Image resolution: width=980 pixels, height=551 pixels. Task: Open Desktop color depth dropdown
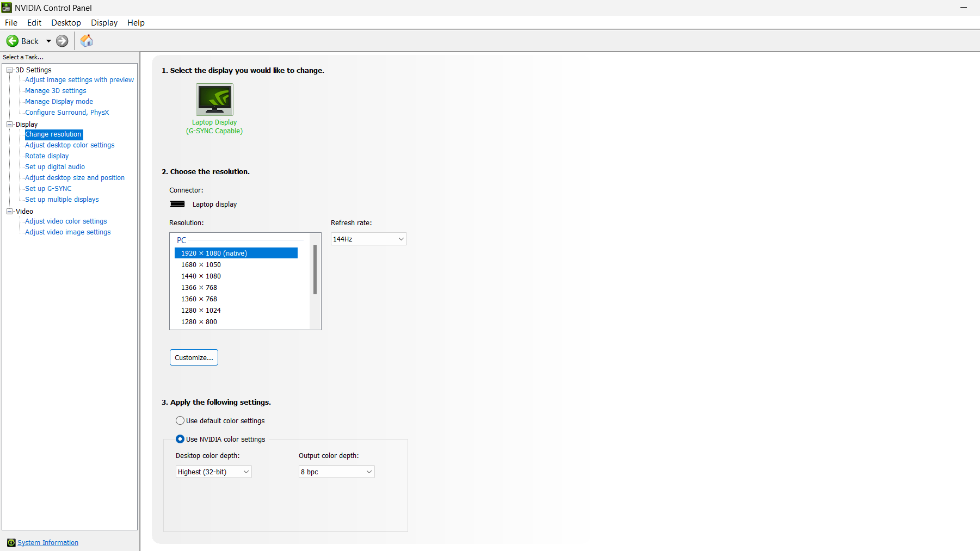[x=213, y=472]
